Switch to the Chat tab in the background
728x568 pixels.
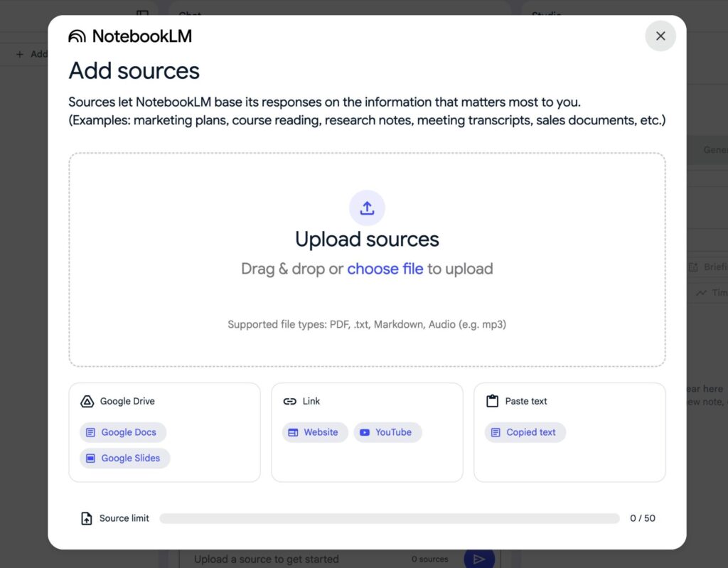(x=189, y=16)
